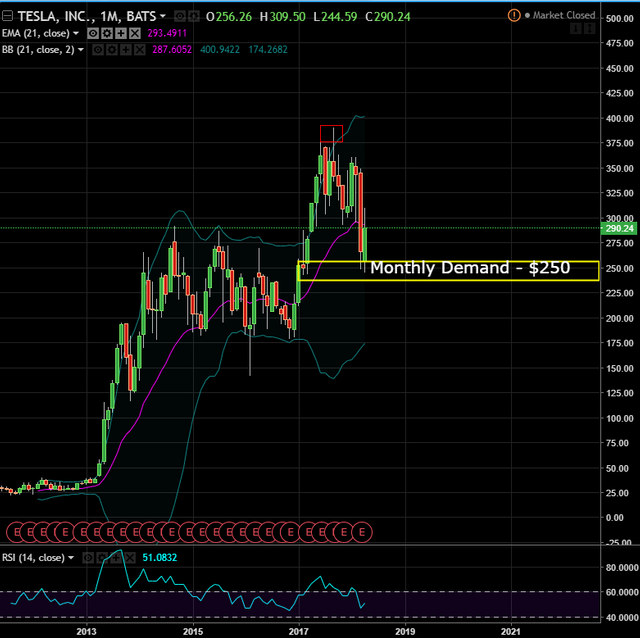
Task: Click the plus icon beside RSI indicator
Action: (116, 558)
